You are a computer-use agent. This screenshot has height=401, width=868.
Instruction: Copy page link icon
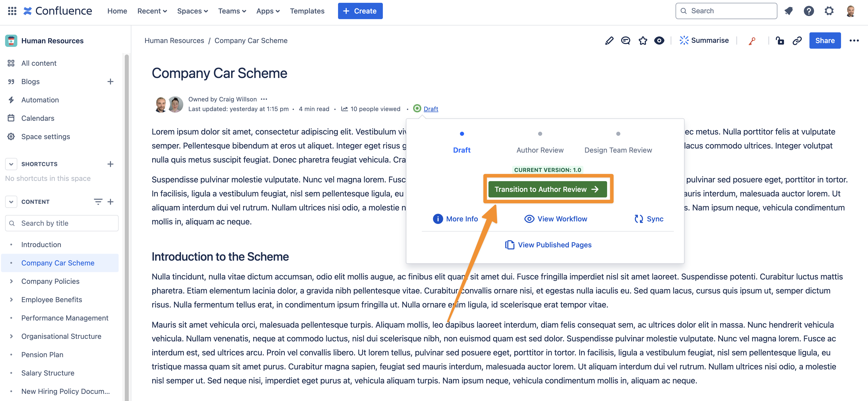tap(797, 41)
